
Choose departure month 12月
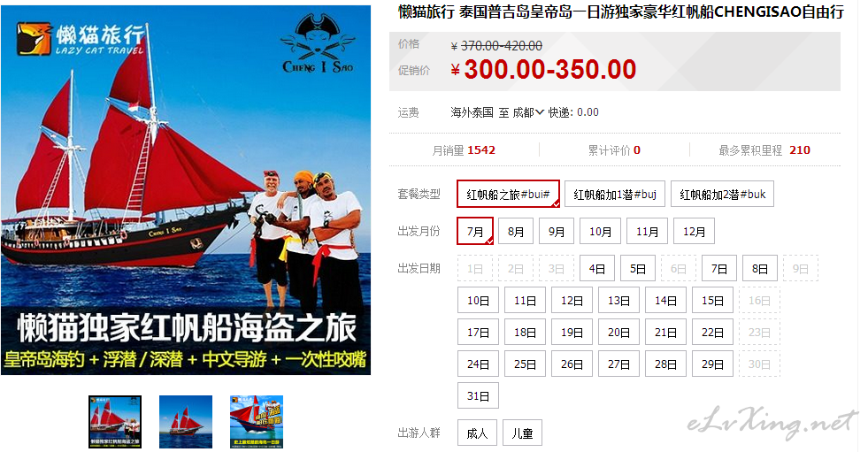click(695, 231)
